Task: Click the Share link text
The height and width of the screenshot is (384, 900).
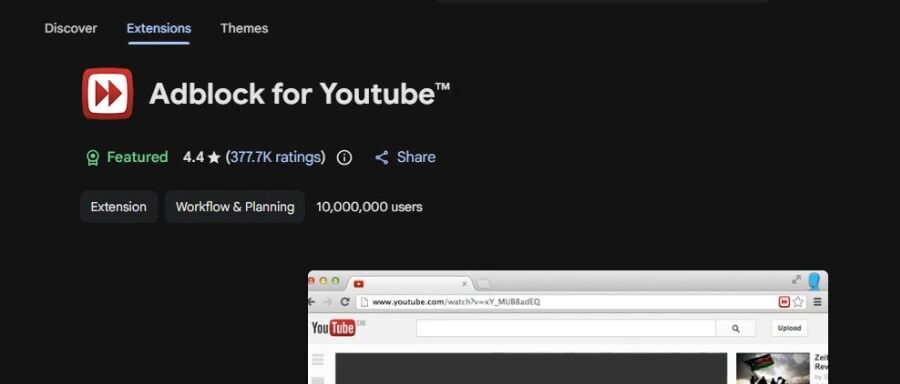Action: 416,157
